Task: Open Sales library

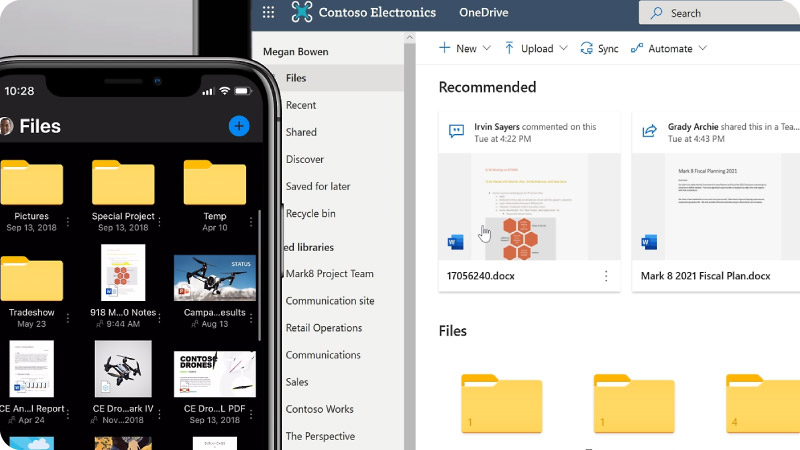Action: coord(296,382)
